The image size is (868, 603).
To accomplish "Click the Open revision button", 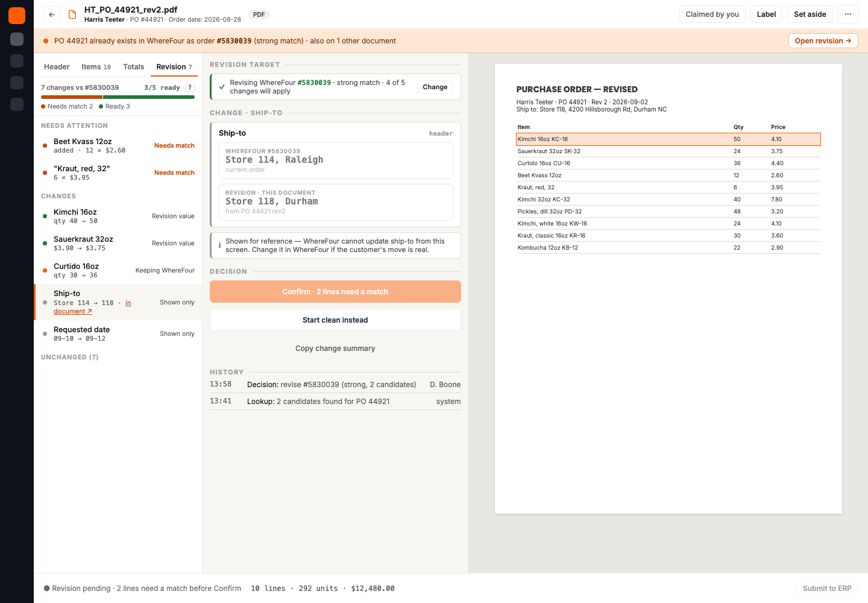I will click(823, 41).
